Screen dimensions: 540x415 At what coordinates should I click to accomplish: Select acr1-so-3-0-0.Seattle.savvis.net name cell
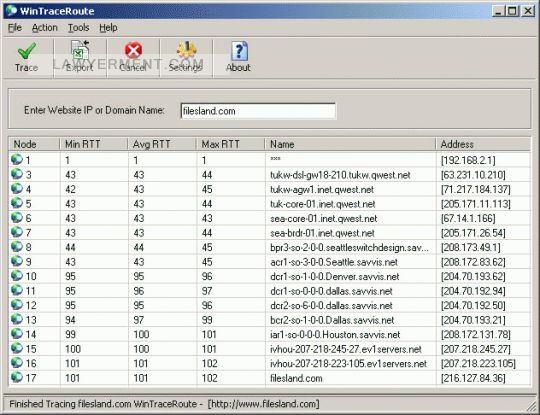334,262
